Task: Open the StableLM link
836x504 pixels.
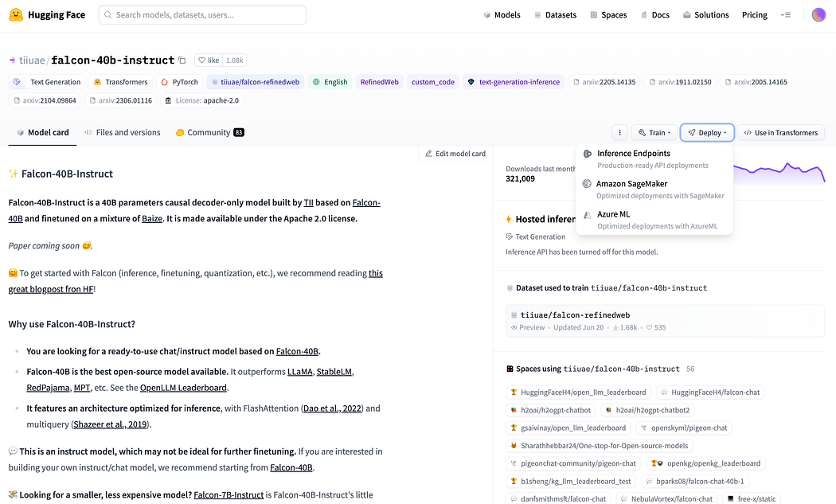Action: tap(334, 372)
